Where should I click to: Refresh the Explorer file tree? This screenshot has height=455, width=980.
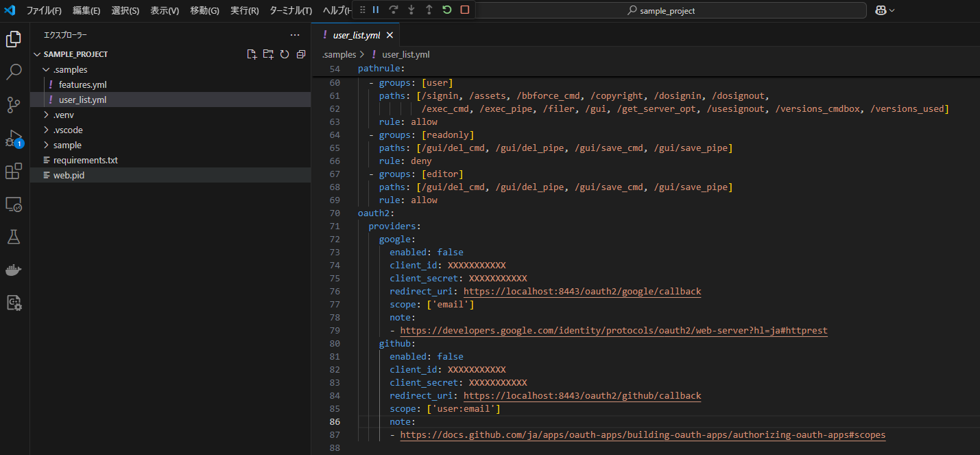pyautogui.click(x=285, y=54)
